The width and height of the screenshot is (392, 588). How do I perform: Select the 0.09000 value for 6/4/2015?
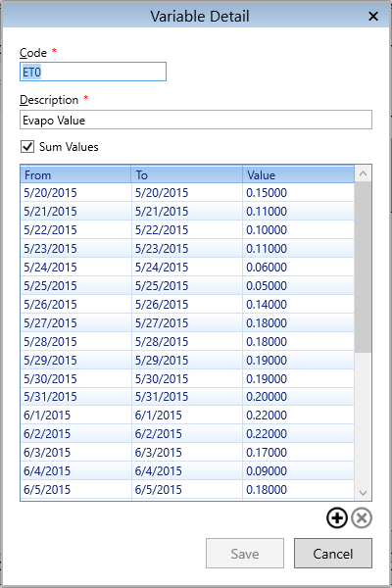298,471
